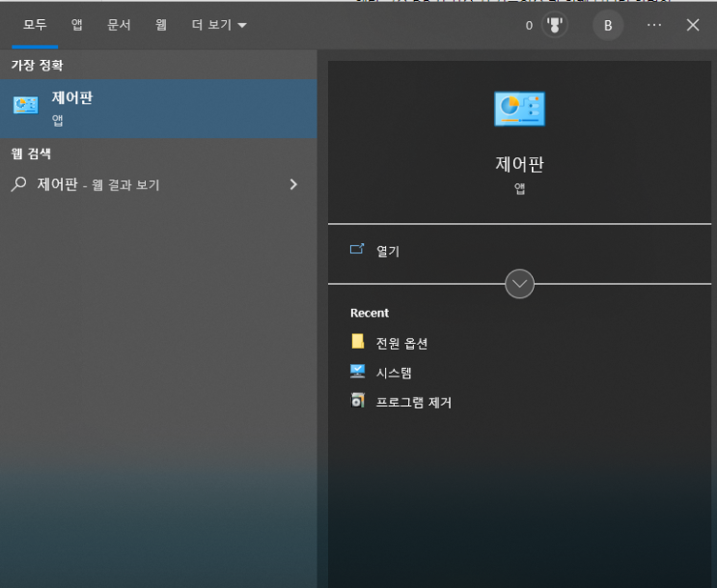This screenshot has height=588, width=717.
Task: Open the three-dot options menu
Action: [x=654, y=25]
